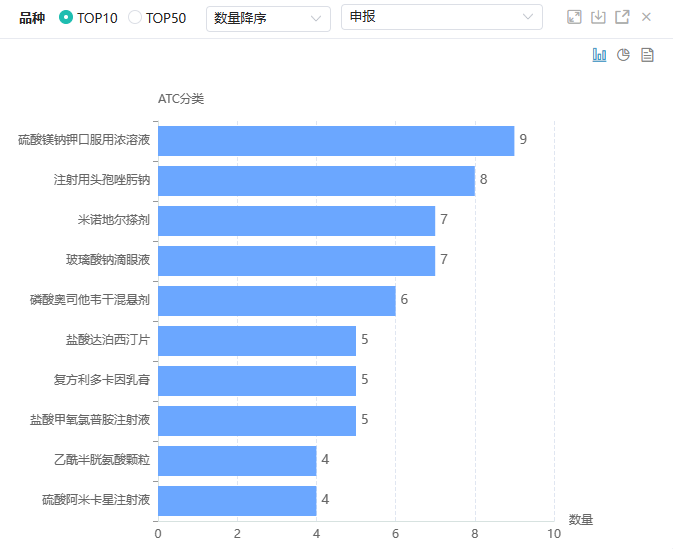Open the 申报 type dropdown
Screen dimensions: 673x549
(441, 17)
